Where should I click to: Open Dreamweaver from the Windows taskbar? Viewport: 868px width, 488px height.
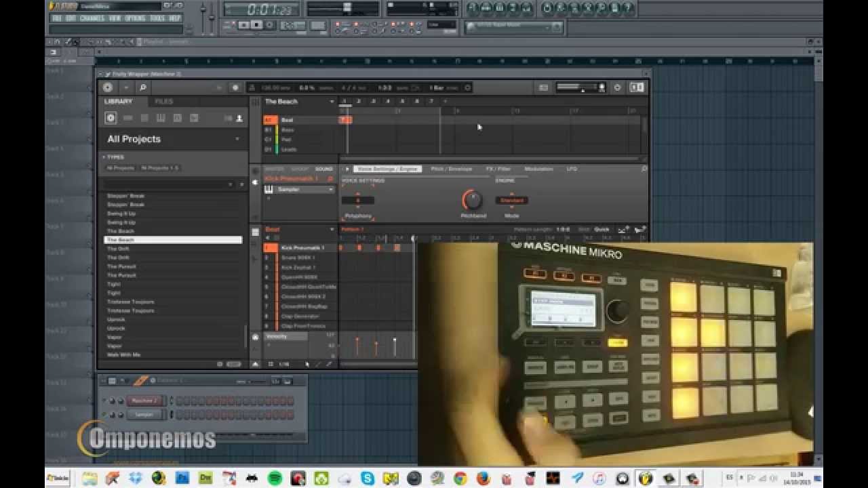pos(205,479)
